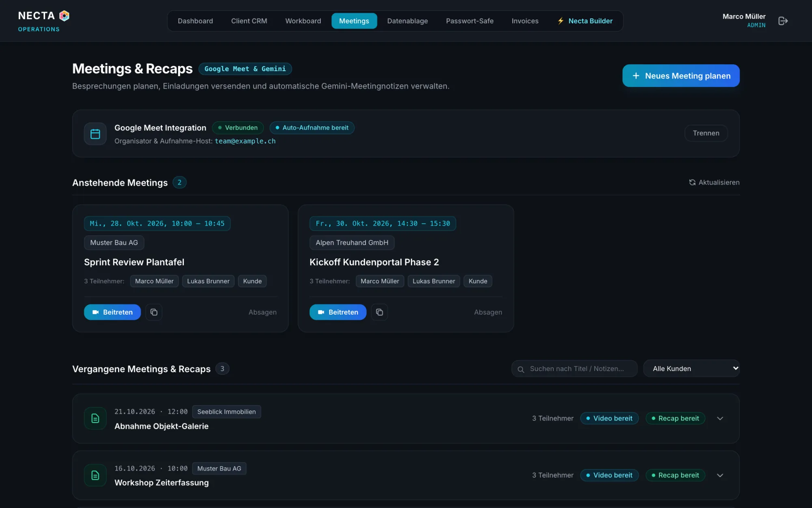Cancel the Sprint Review Plantafel meeting
The height and width of the screenshot is (508, 812).
pos(262,312)
